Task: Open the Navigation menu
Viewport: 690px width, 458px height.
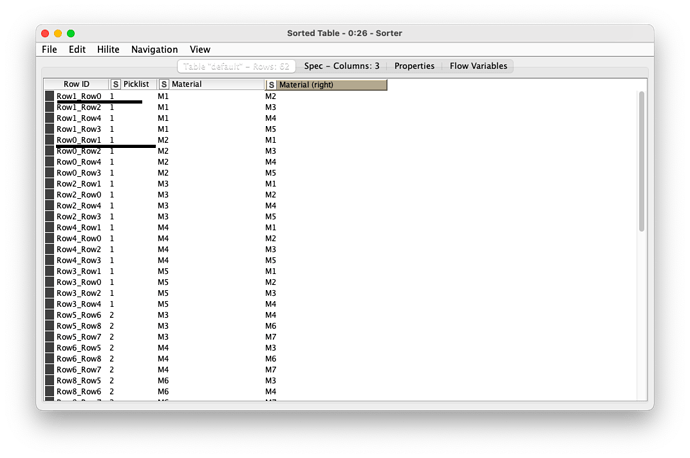Action: [x=154, y=49]
